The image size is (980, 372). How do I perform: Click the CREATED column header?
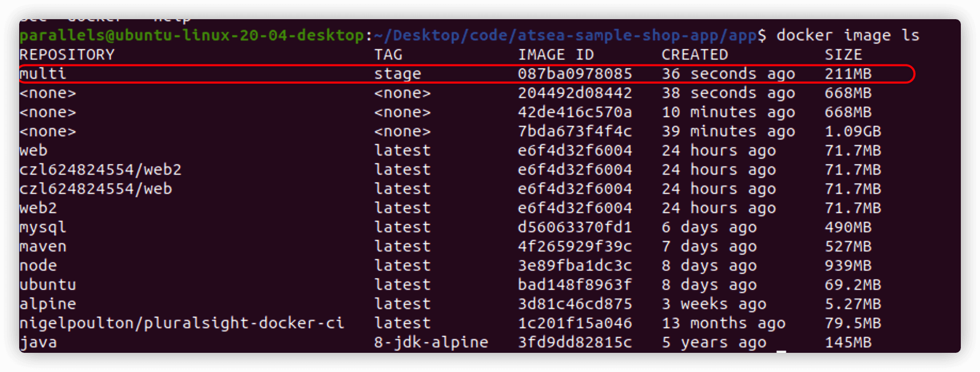695,54
